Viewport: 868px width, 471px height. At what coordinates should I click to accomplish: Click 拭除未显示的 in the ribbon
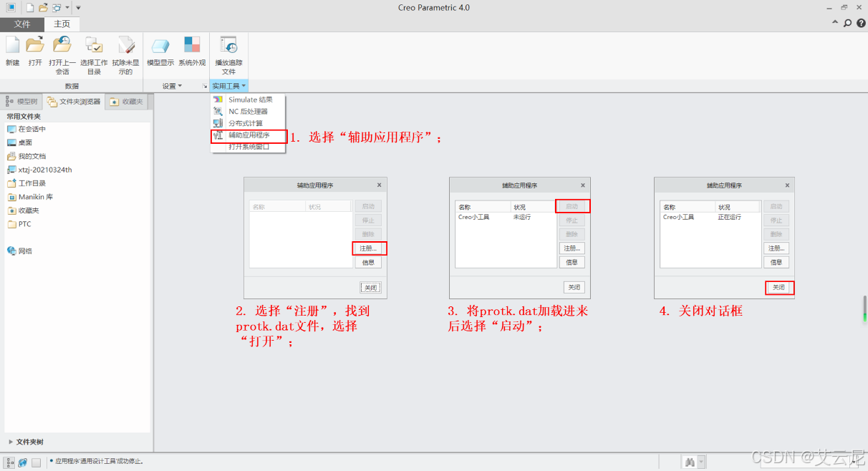pyautogui.click(x=125, y=56)
